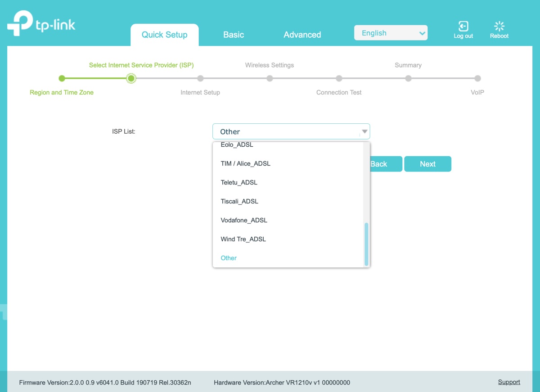The image size is (540, 392).
Task: Click the Next button
Action: point(427,164)
